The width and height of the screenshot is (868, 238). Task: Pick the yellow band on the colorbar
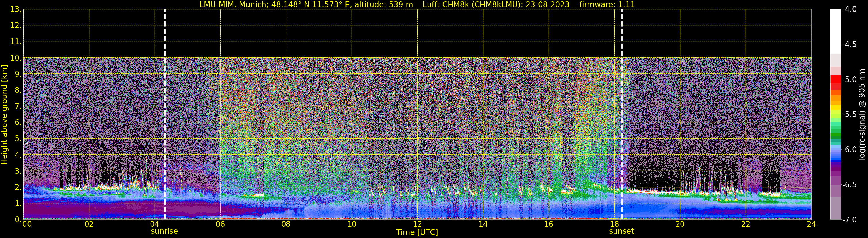836,108
